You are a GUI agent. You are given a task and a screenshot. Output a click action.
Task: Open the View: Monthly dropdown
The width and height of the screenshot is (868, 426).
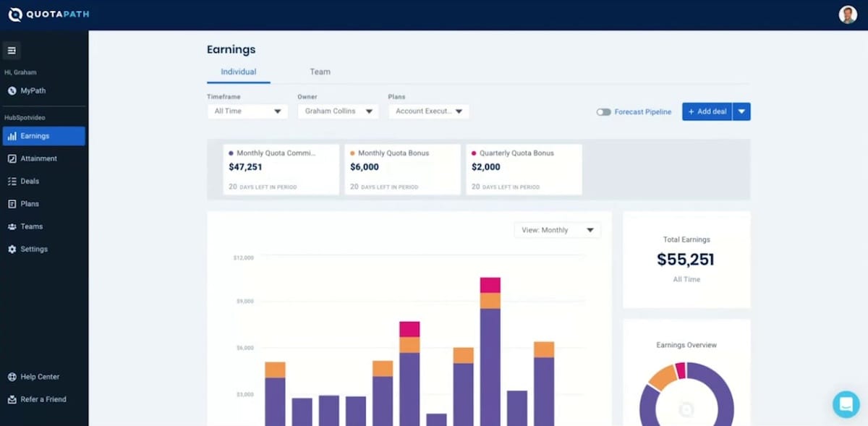(557, 230)
